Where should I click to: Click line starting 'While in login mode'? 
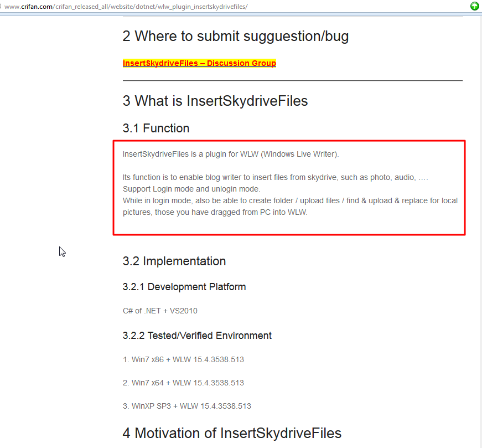tap(290, 200)
